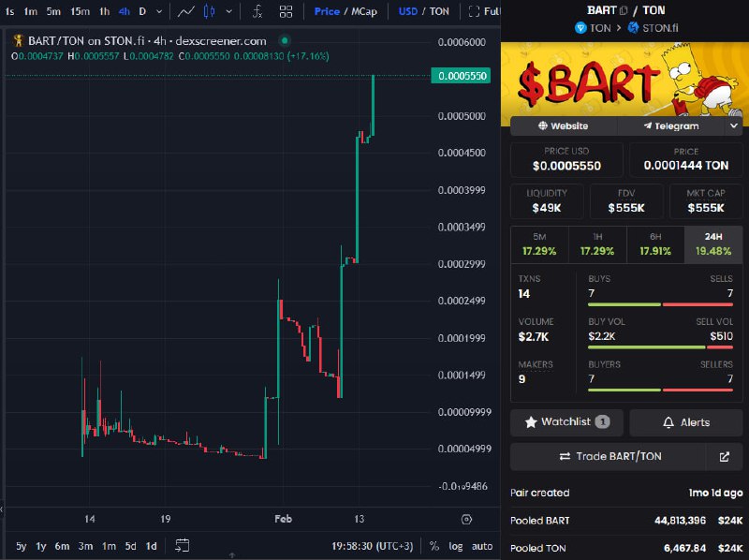Expand the timeframe dropdown next to D
The width and height of the screenshot is (749, 560).
pos(159,11)
